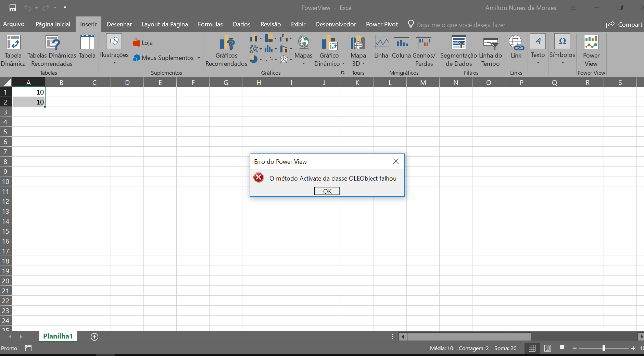Screen dimensions: 644x356
Task: Select cell A1 containing 10
Action: pos(28,92)
